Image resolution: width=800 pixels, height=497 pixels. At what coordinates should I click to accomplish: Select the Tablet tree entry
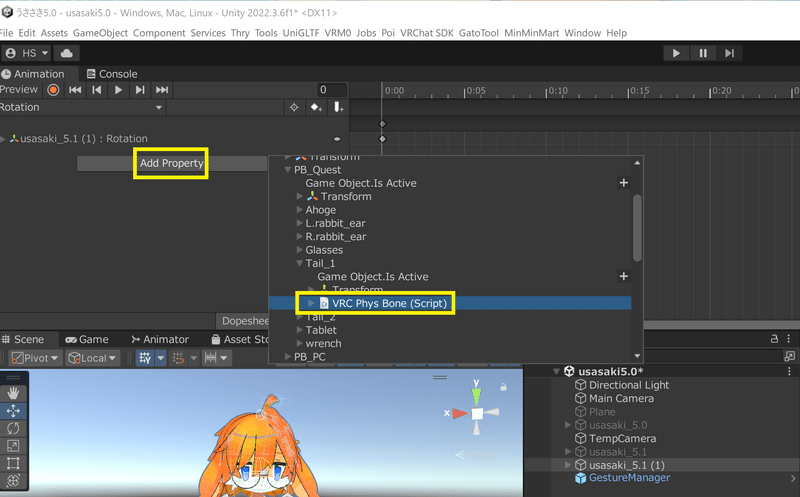click(321, 330)
